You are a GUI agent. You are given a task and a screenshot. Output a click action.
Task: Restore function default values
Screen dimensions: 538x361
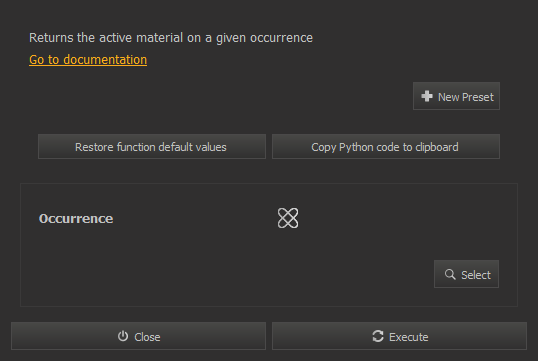point(152,147)
